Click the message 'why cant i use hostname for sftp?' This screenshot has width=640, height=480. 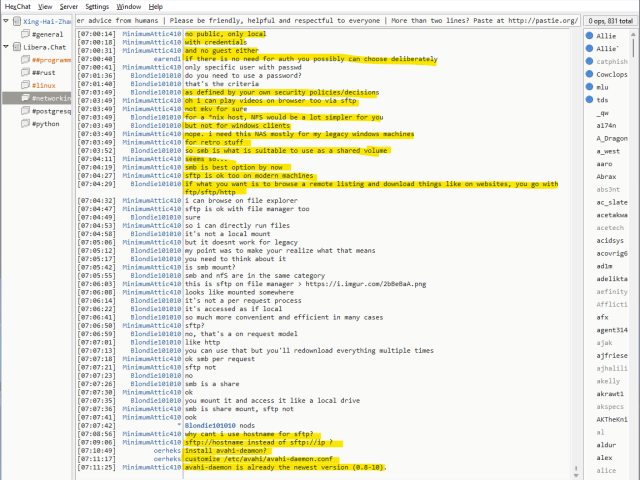249,434
